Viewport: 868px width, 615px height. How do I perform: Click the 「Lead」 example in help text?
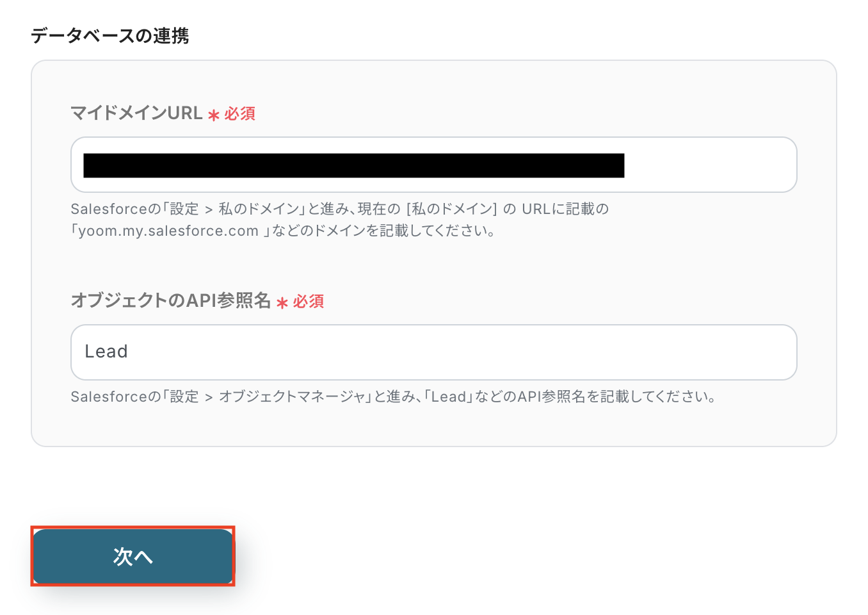pos(448,397)
